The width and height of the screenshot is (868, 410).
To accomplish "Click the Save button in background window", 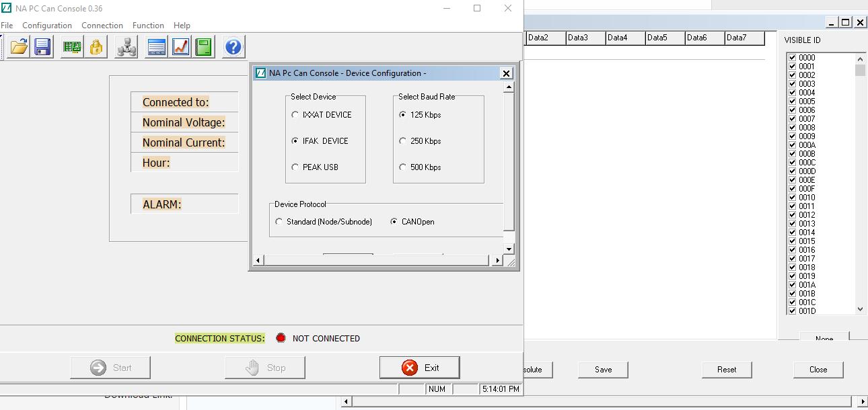I will click(604, 370).
